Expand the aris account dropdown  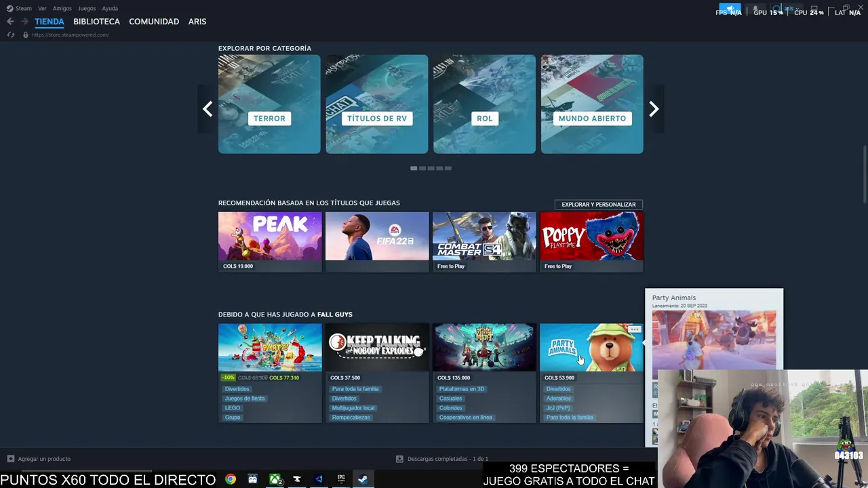(x=785, y=9)
